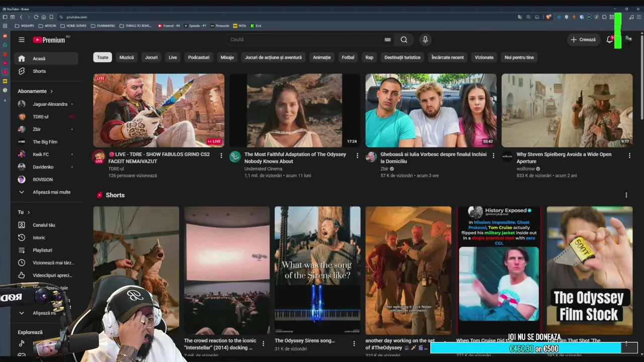
Task: Open page zoom control in address bar
Action: click(x=528, y=17)
